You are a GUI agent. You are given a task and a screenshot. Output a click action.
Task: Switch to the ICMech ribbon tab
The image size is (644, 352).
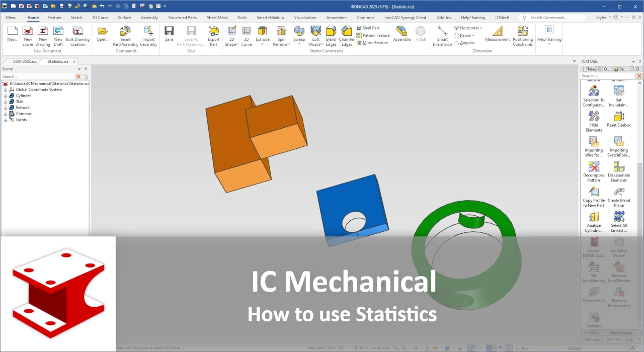pyautogui.click(x=502, y=18)
